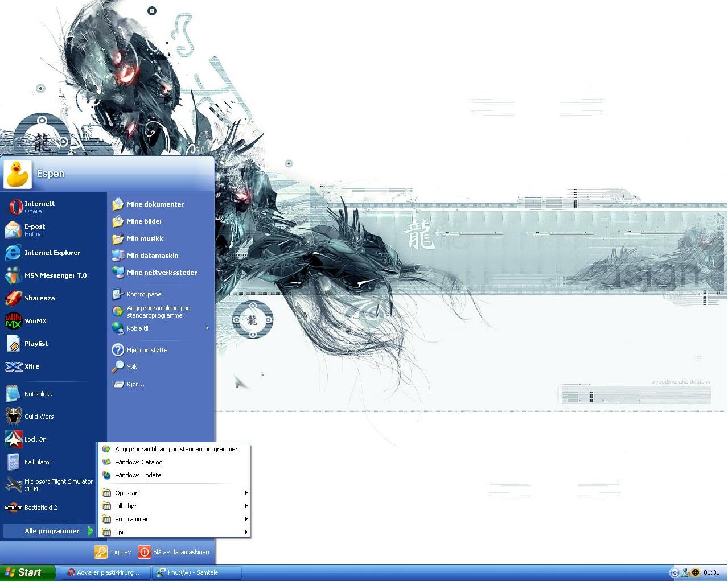This screenshot has height=585, width=728.
Task: Launch Hotmail E-post entry
Action: pyautogui.click(x=54, y=230)
